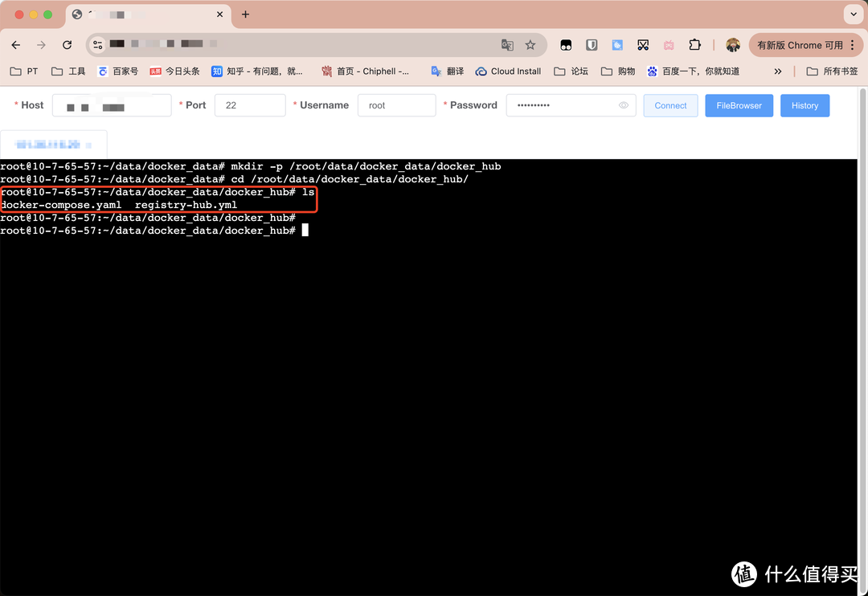The height and width of the screenshot is (596, 868).
Task: Click the translate page icon
Action: [x=507, y=45]
